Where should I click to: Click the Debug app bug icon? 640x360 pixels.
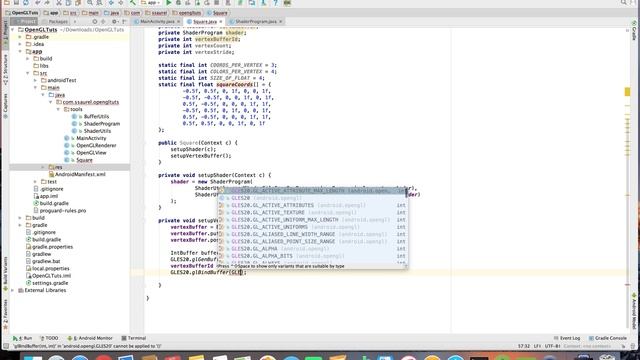click(178, 3)
